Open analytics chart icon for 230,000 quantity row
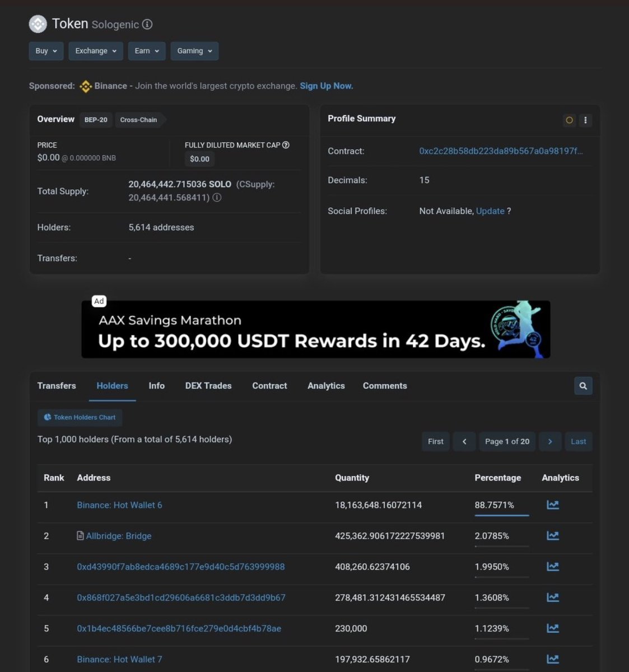This screenshot has width=629, height=672. click(x=553, y=628)
